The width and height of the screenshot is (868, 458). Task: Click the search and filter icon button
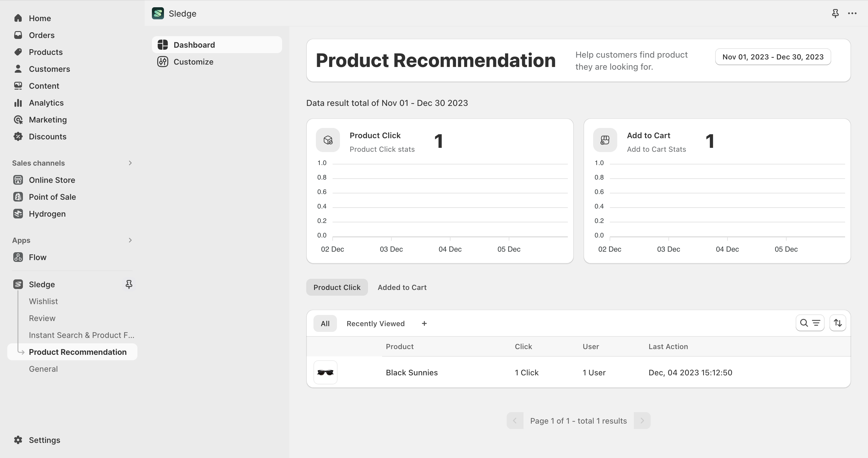pos(810,323)
